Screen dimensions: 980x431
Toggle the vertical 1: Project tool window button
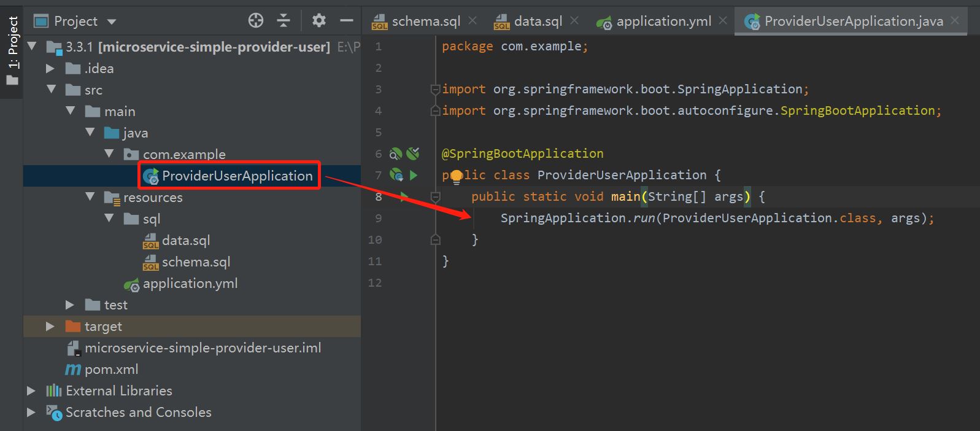pos(12,50)
